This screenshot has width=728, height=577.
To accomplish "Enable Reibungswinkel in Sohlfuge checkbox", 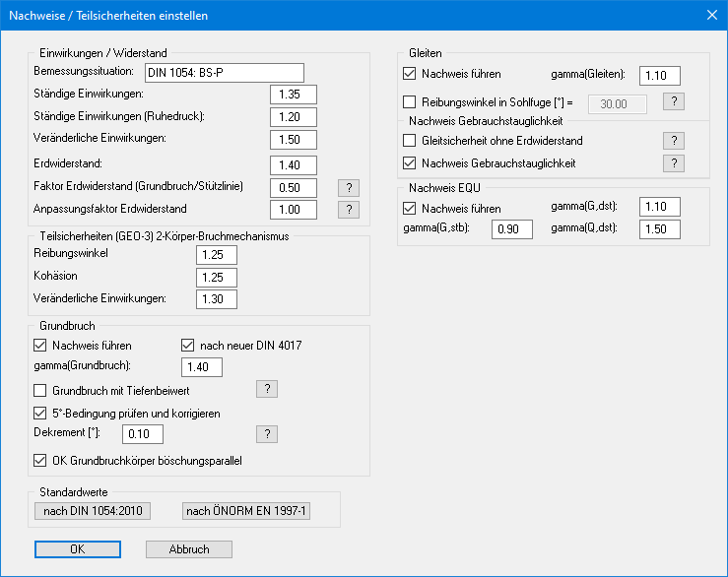I will [x=410, y=101].
